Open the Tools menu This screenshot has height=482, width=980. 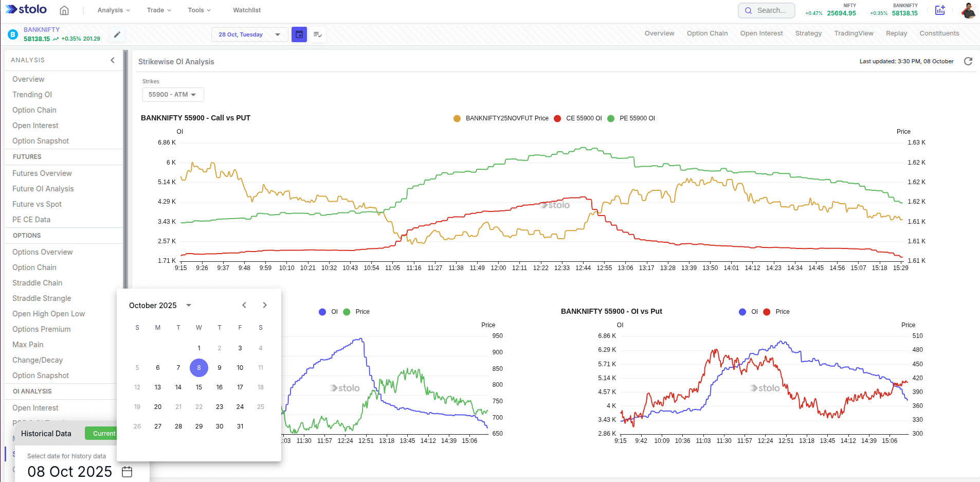pos(198,10)
